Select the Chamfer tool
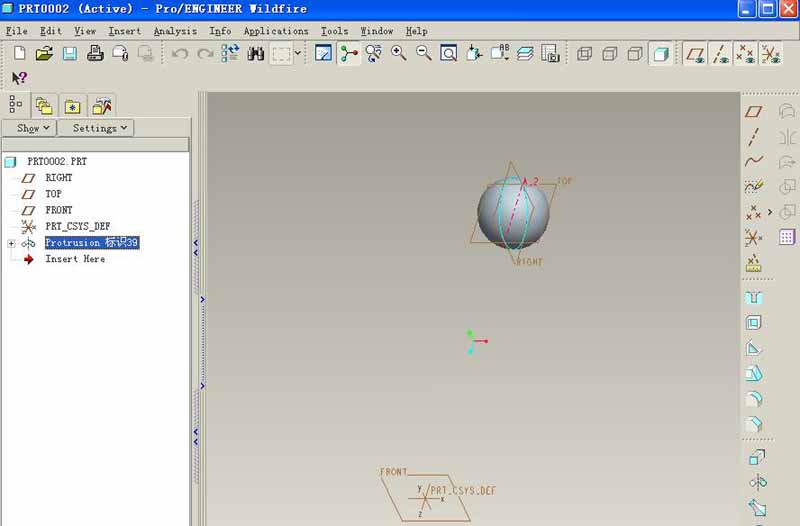This screenshot has width=800, height=526. 754,423
